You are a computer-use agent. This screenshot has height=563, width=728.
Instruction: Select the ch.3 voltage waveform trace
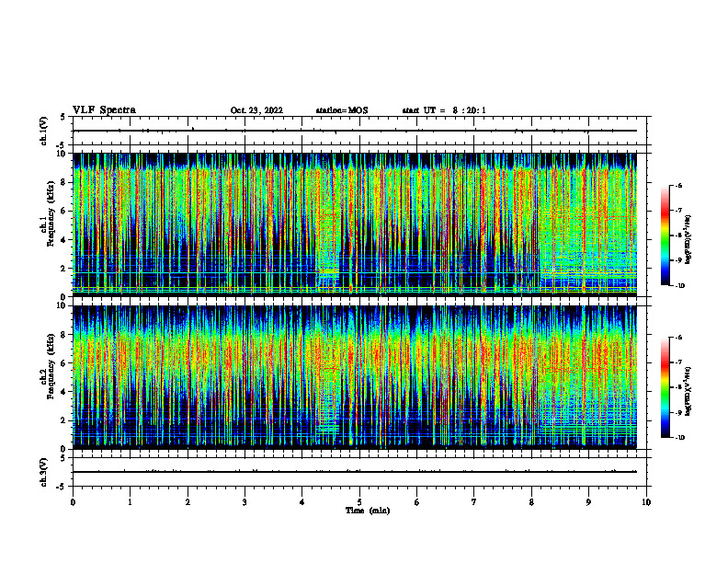click(x=355, y=472)
